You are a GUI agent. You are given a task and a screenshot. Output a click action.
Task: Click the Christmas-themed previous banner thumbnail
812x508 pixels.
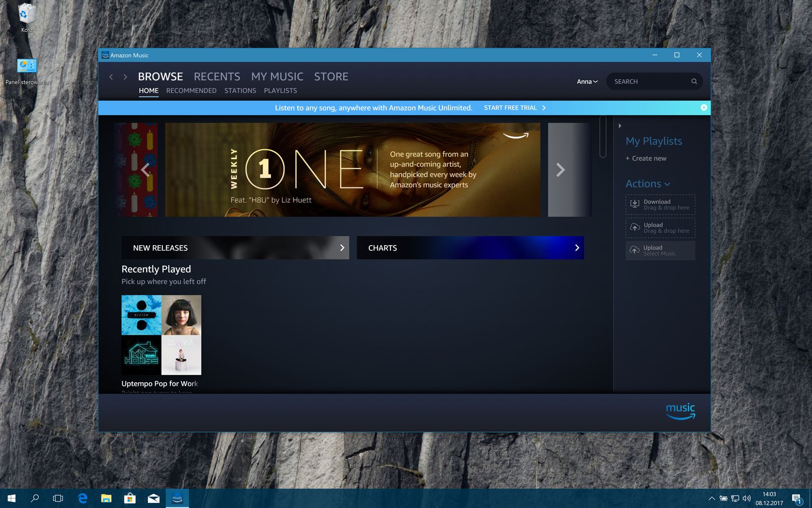(135, 170)
